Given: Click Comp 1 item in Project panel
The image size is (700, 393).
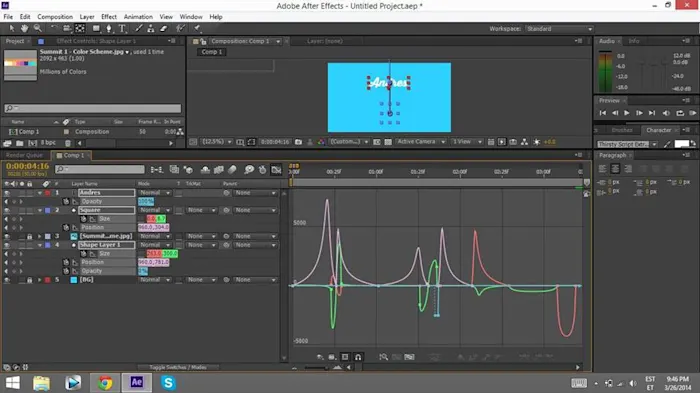Looking at the screenshot, I should point(29,132).
